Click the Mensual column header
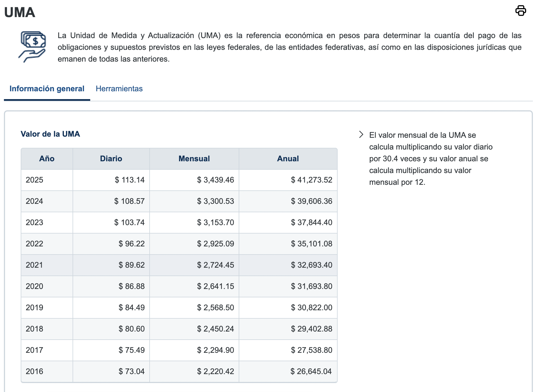Screen dimensions: 534x392 click(194, 159)
